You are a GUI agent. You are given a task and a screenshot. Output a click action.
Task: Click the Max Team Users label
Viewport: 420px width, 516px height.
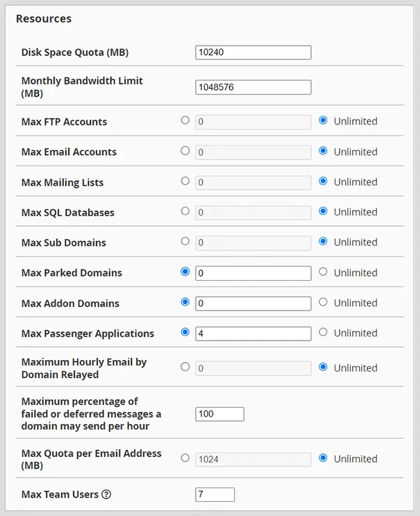tap(60, 494)
